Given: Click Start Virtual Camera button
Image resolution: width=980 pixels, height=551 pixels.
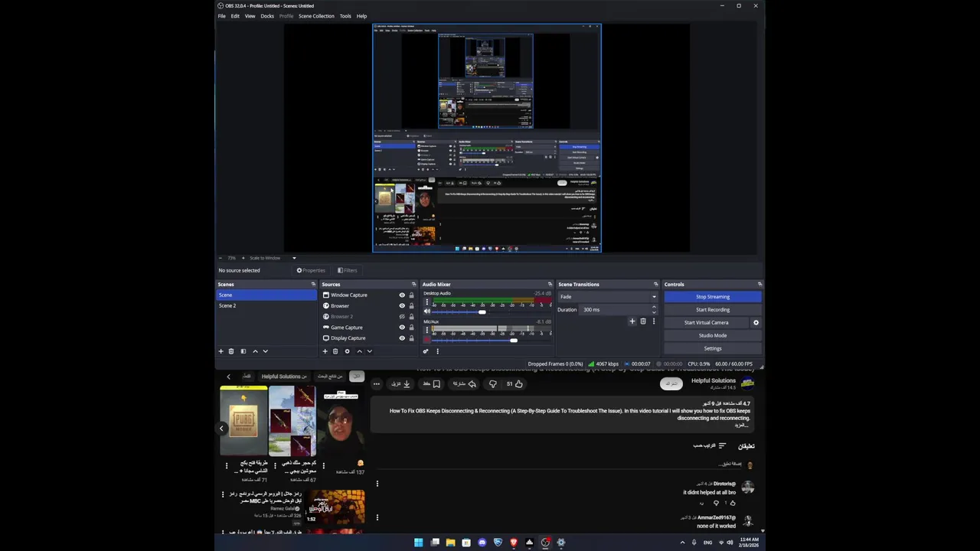Looking at the screenshot, I should tap(707, 323).
